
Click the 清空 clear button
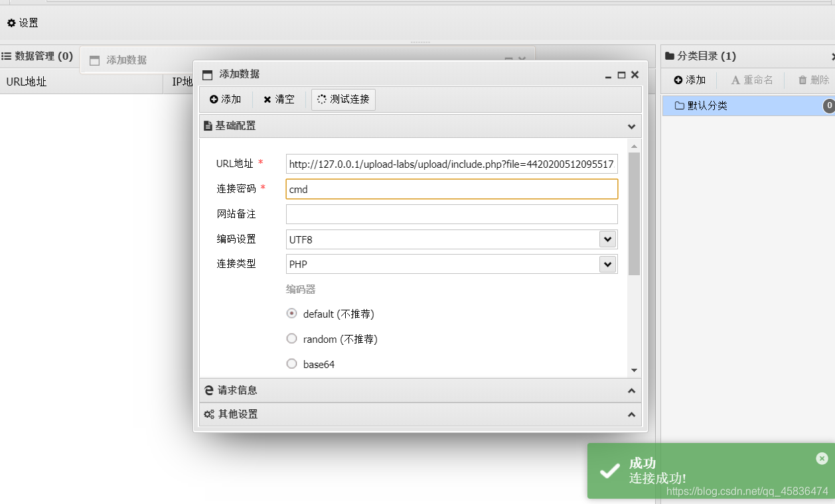[x=279, y=99]
